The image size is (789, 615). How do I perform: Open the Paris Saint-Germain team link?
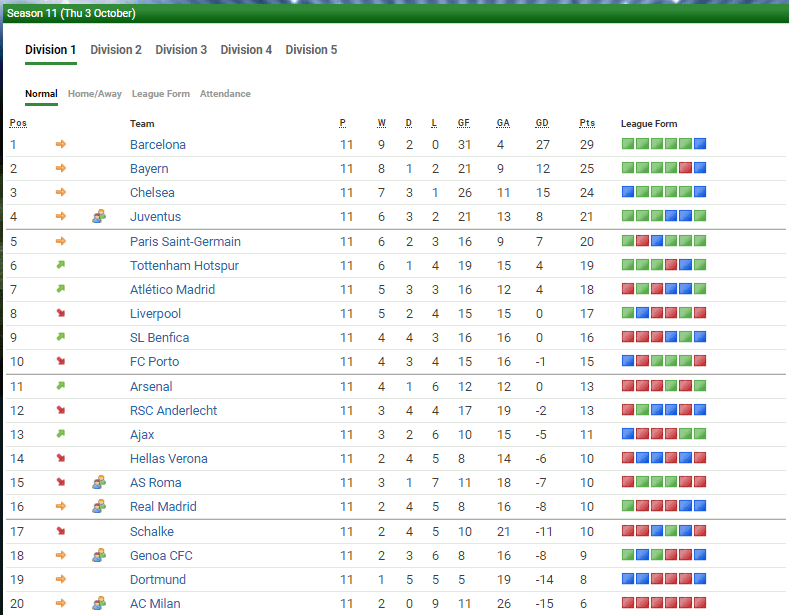(x=185, y=241)
